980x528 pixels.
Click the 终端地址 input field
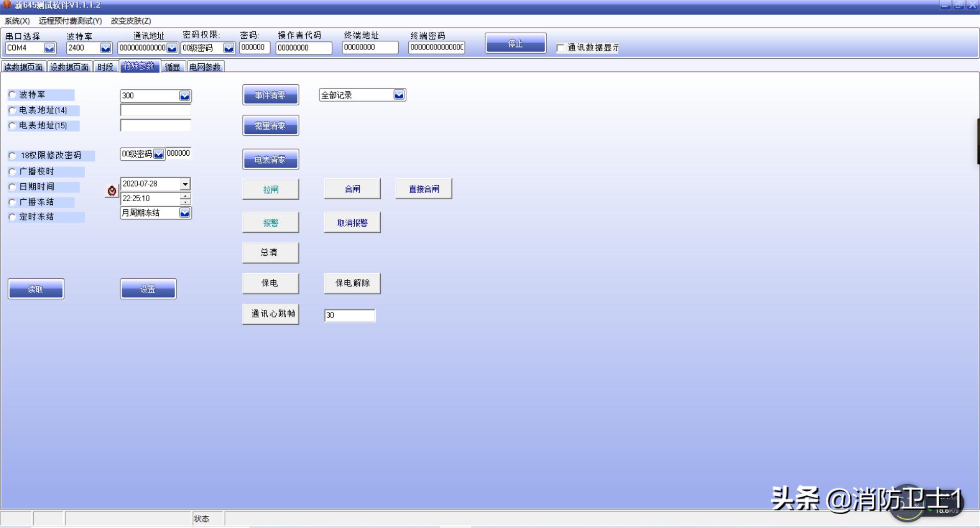370,47
